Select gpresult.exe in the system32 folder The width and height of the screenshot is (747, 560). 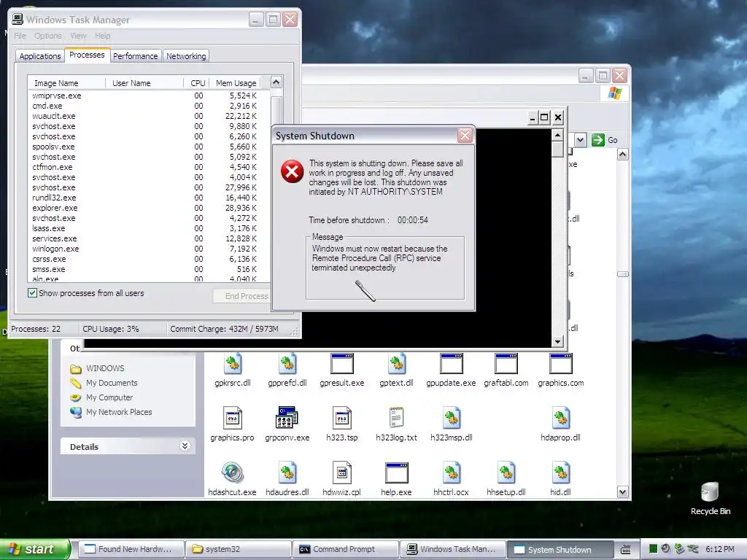(341, 365)
